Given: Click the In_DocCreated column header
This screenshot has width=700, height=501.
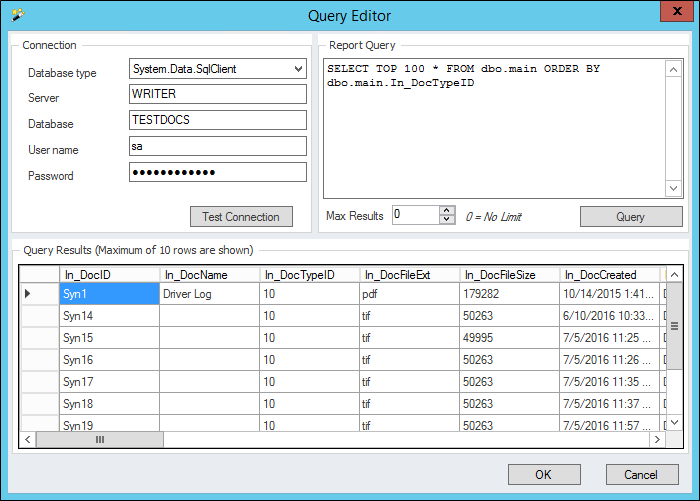Looking at the screenshot, I should 609,275.
